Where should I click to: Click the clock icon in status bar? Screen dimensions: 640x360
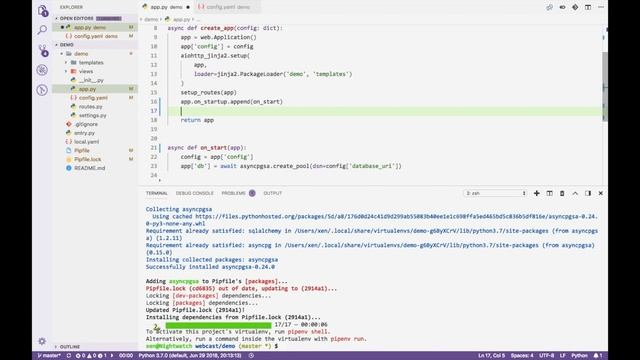[251, 356]
